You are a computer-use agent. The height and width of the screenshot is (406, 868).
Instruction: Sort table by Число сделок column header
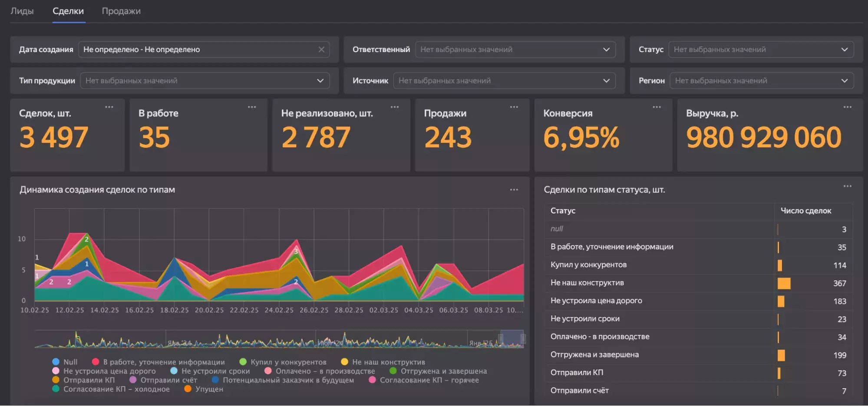(805, 211)
